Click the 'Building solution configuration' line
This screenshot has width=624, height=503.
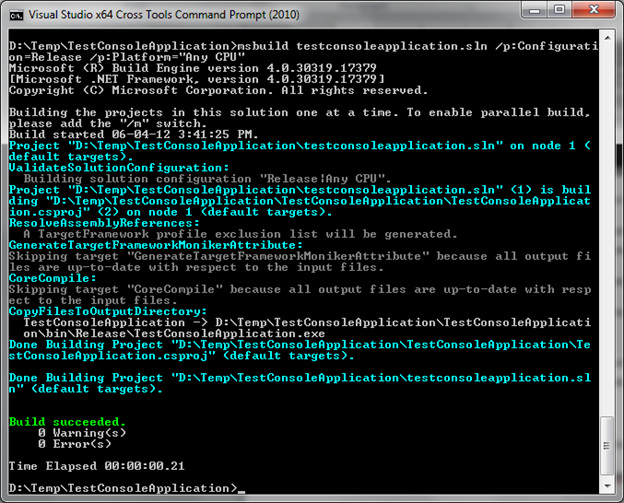point(207,178)
